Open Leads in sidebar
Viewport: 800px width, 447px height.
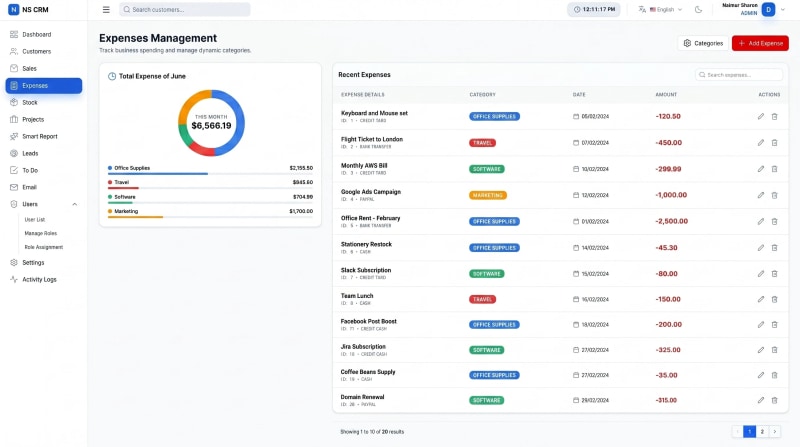pos(43,154)
